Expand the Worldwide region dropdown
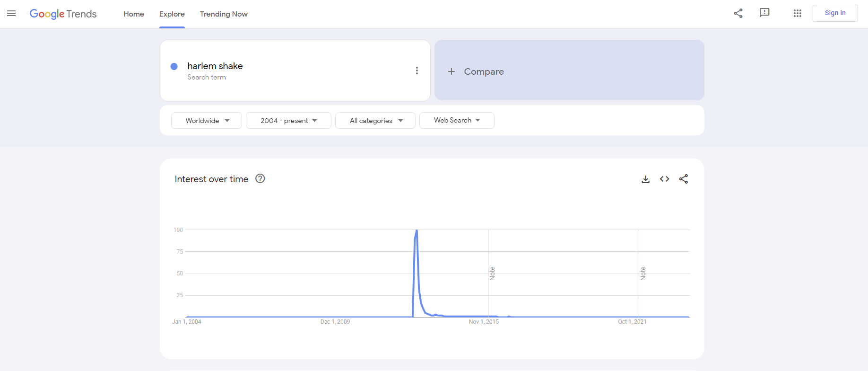This screenshot has height=371, width=868. click(207, 121)
